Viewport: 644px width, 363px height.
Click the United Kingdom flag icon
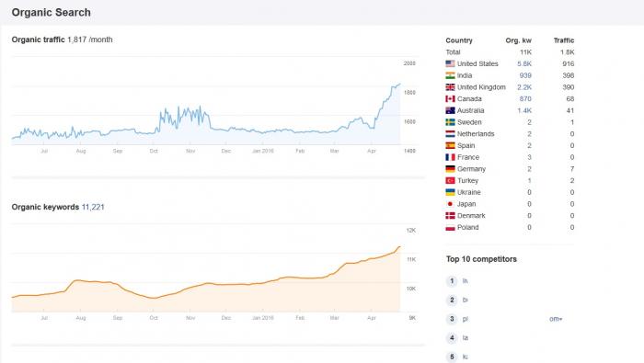[450, 87]
